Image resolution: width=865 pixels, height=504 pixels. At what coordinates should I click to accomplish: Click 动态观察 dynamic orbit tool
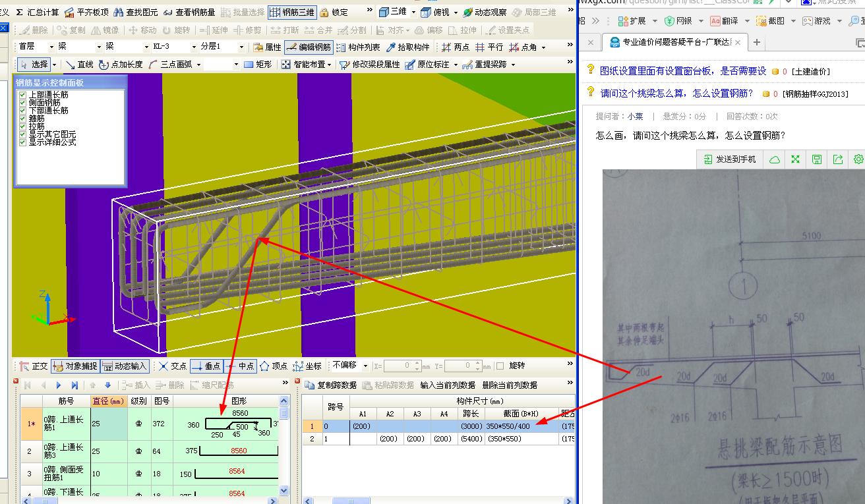pos(484,13)
